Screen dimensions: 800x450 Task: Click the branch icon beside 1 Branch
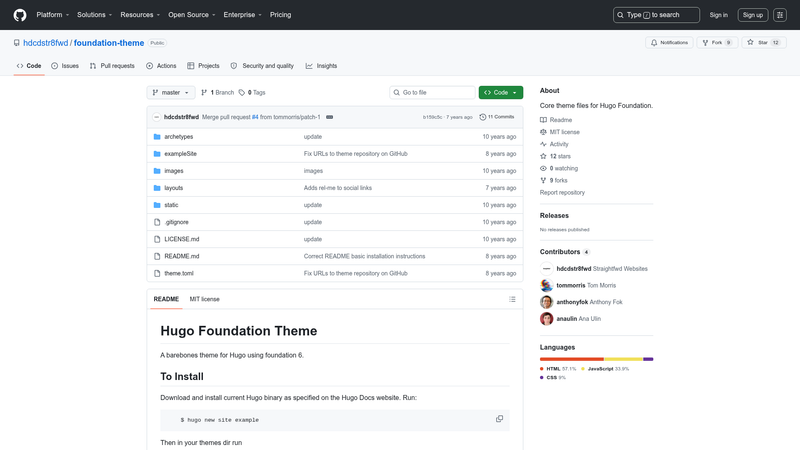click(204, 92)
